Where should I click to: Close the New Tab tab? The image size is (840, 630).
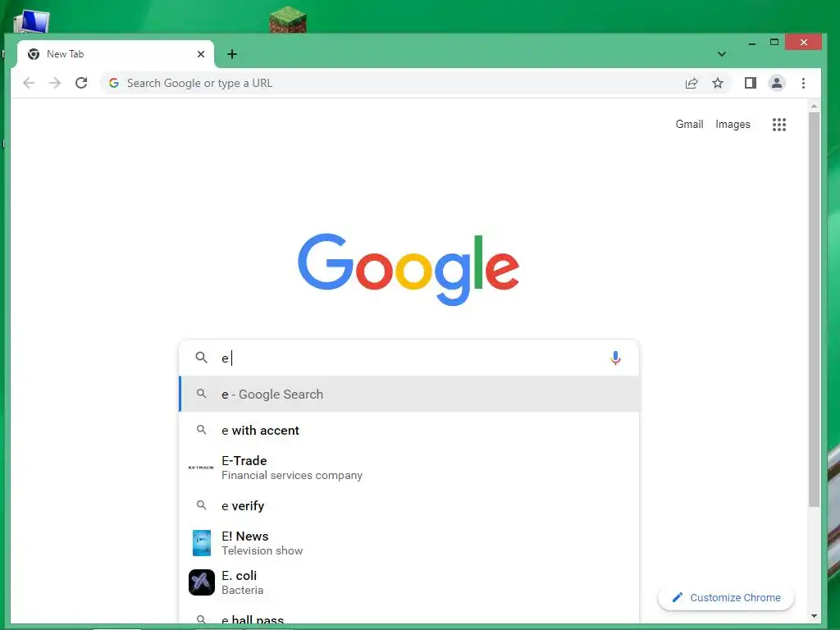pos(201,54)
